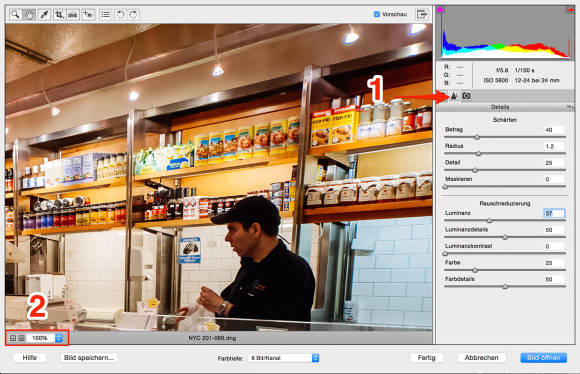Viewport: 580px width, 374px height.
Task: Click the Fertig button
Action: click(x=426, y=357)
